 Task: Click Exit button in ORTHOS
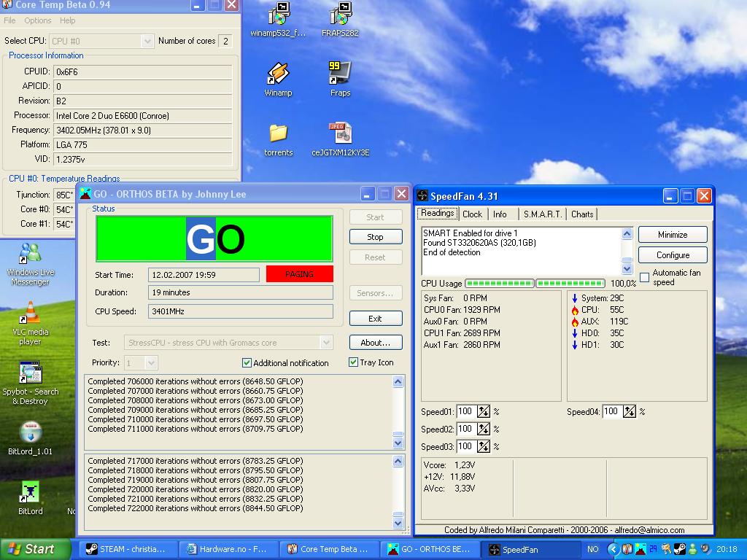coord(376,319)
